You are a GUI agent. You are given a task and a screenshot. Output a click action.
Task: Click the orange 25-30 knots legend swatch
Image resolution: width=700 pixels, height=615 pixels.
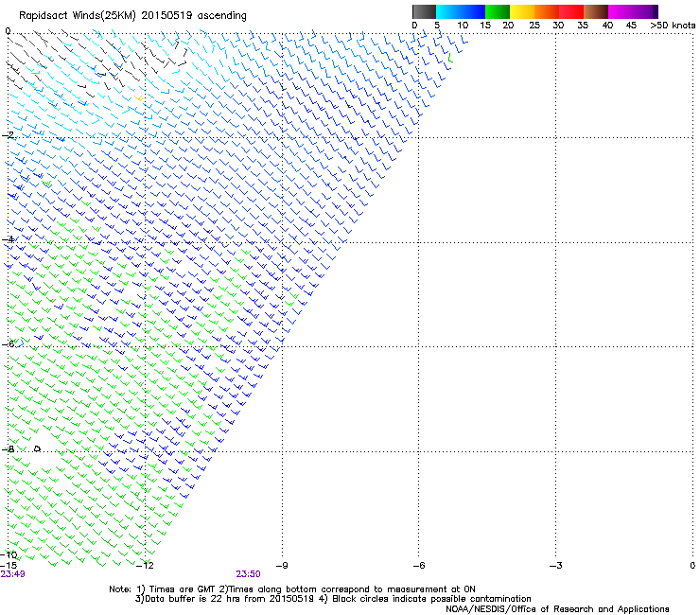(547, 11)
